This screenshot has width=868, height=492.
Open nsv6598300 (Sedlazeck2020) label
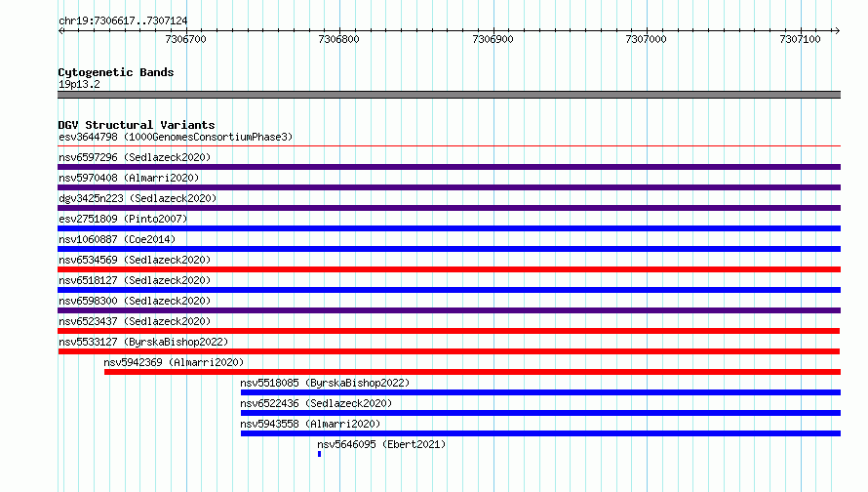[135, 301]
